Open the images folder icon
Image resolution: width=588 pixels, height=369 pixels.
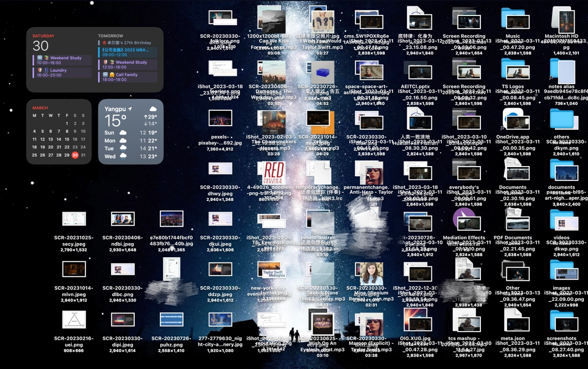[561, 271]
